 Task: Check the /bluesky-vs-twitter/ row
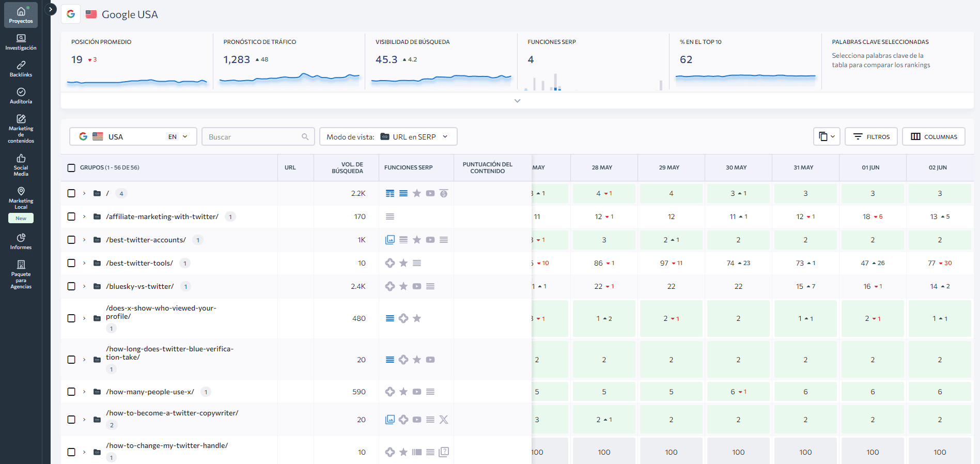click(71, 286)
